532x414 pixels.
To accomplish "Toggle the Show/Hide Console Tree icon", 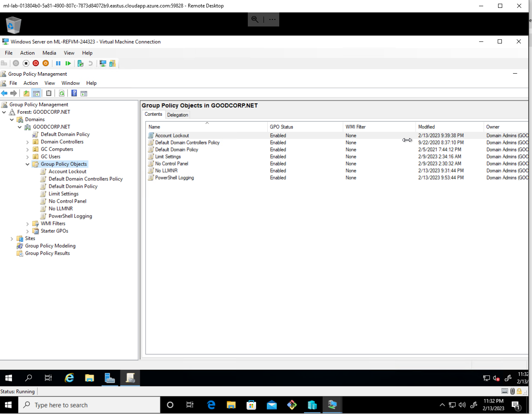I will coord(36,93).
